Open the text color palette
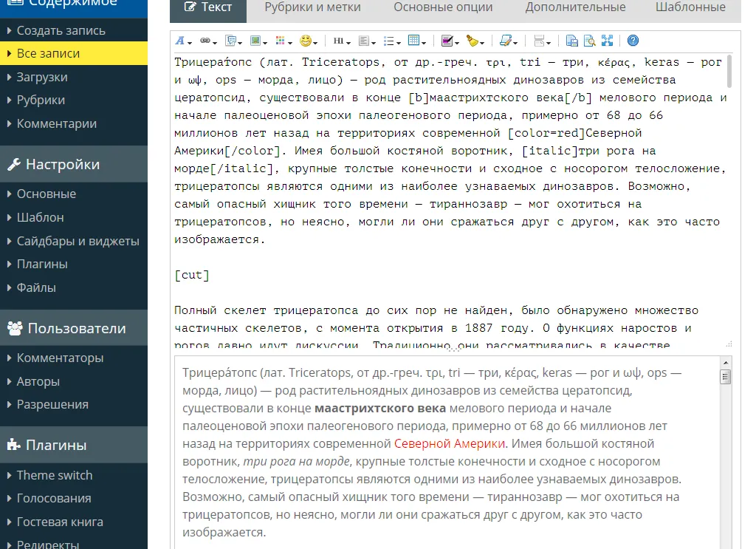 tap(281, 41)
